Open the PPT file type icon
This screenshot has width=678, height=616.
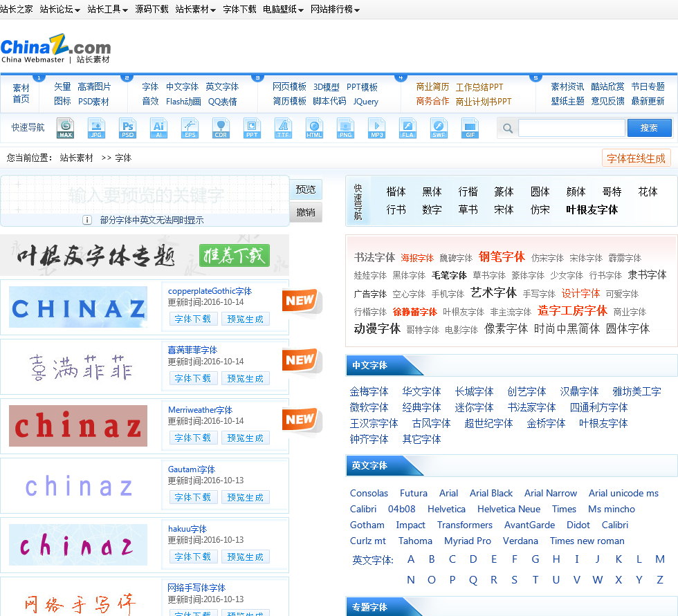(252, 128)
